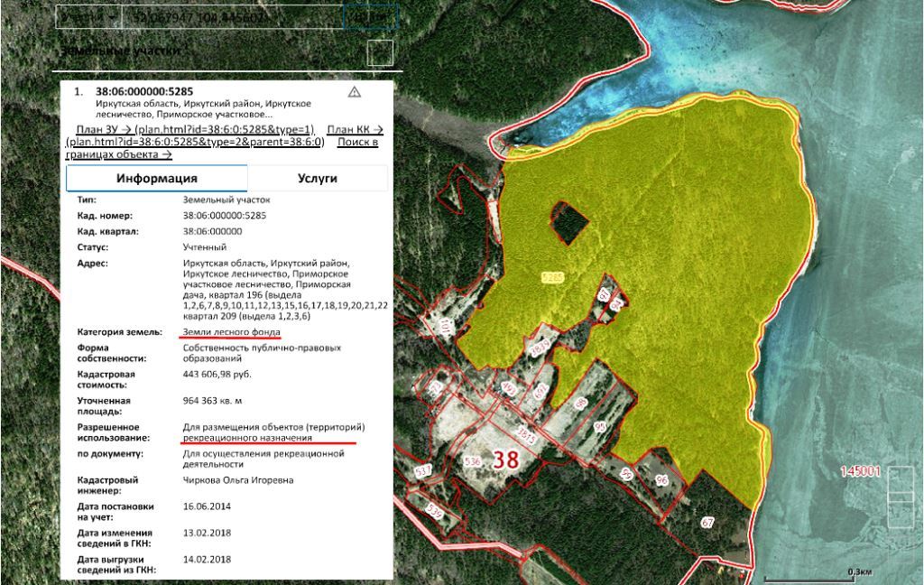
Task: Click the map zoom out button
Action: 900,515
